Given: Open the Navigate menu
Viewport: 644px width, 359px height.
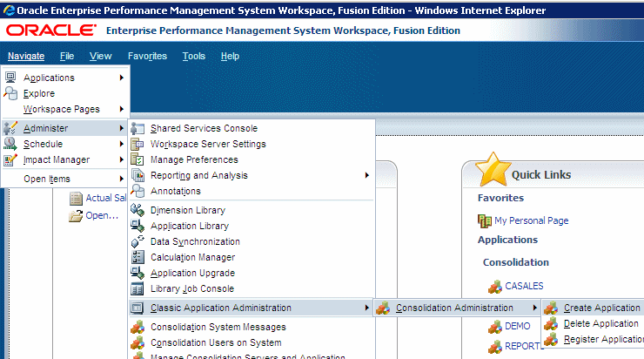Looking at the screenshot, I should click(x=26, y=56).
